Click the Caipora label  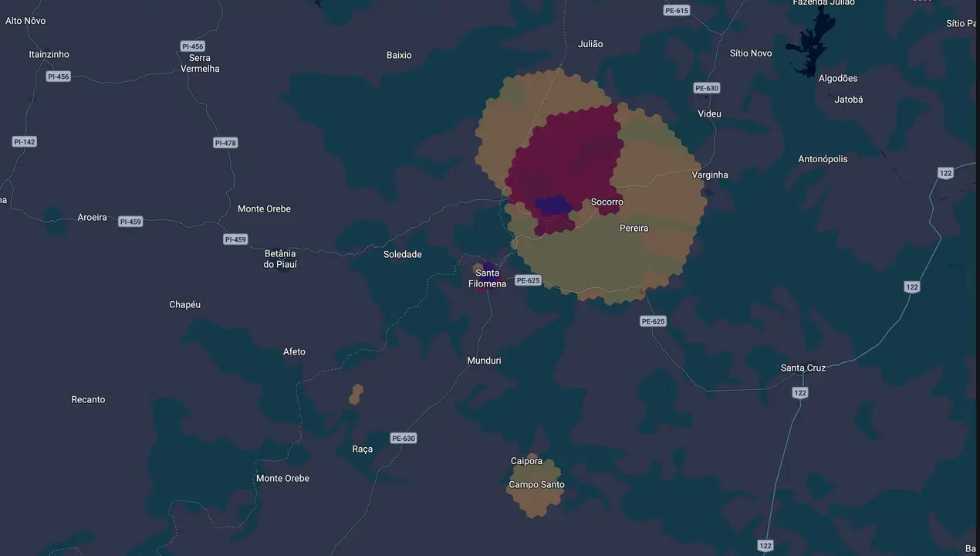click(526, 462)
